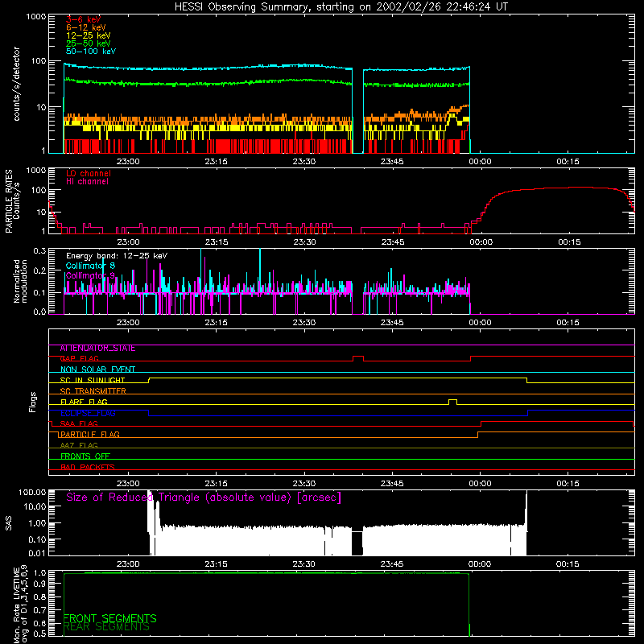Click the 0.3 tick on modulation axis
The height and width of the screenshot is (644, 644).
39,250
